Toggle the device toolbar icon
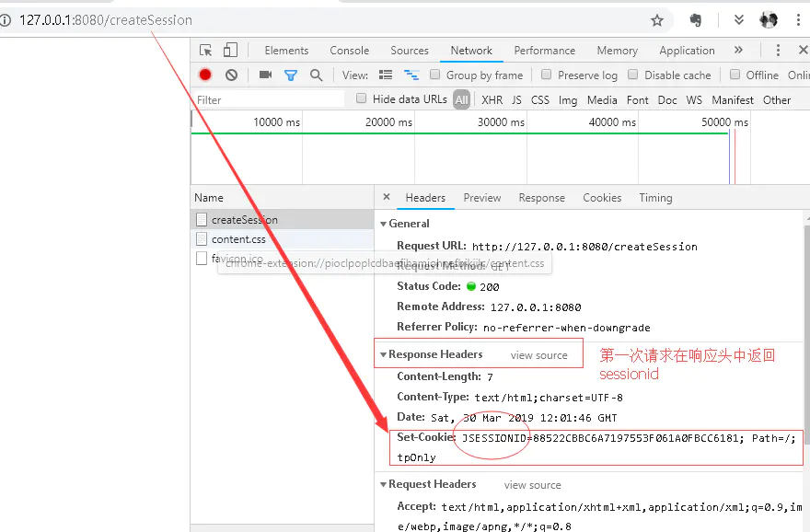Image resolution: width=810 pixels, height=532 pixels. tap(230, 50)
